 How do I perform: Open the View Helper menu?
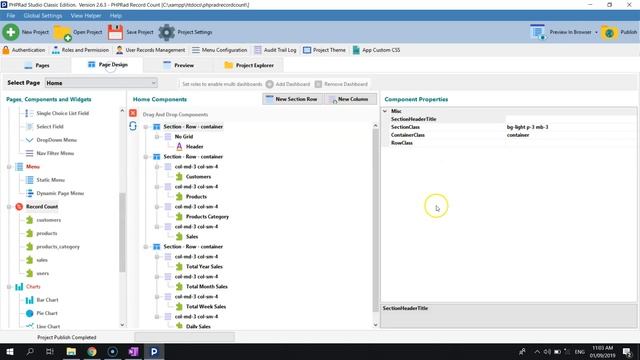tap(86, 16)
